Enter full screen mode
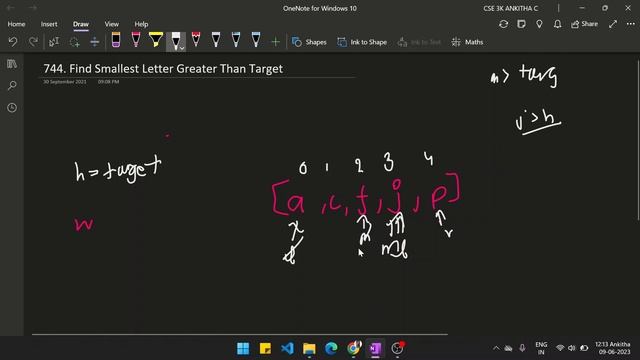The width and height of the screenshot is (640, 360). (613, 24)
